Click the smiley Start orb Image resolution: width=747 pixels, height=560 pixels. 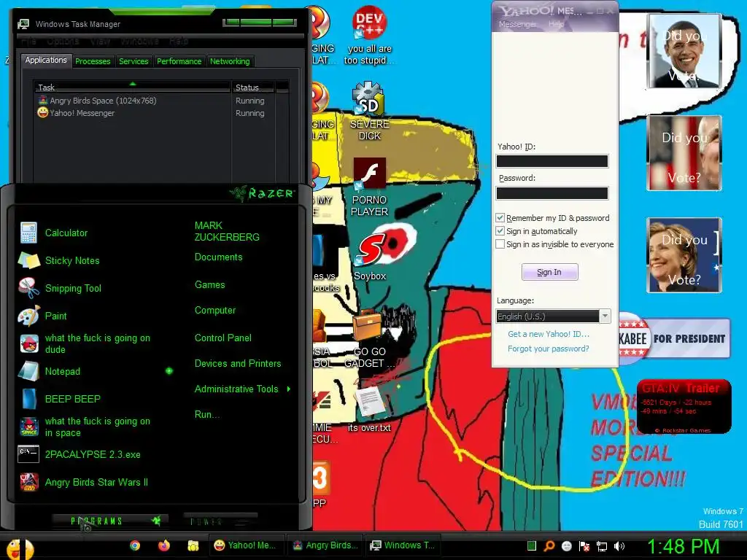click(x=19, y=548)
